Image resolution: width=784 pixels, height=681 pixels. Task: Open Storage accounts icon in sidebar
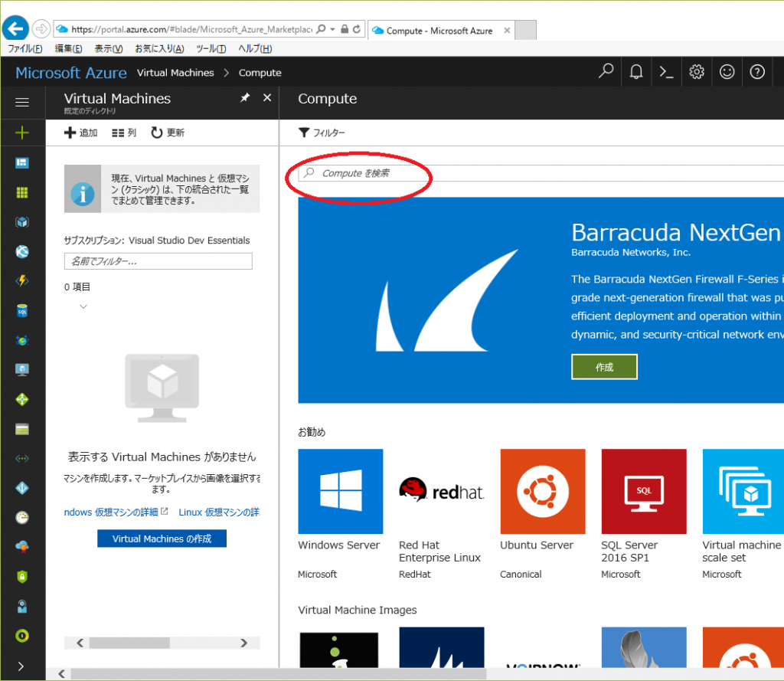22,429
